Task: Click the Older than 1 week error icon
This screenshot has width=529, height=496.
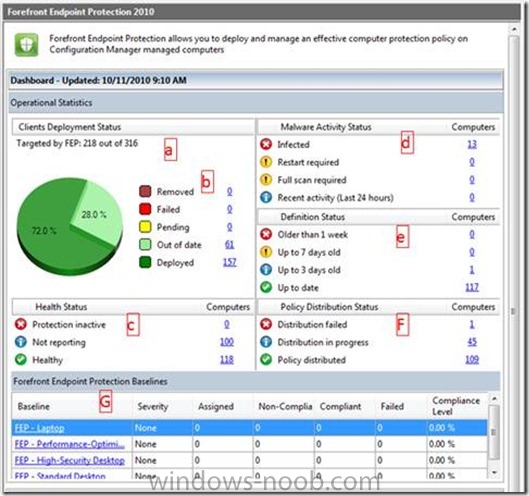Action: [x=266, y=234]
